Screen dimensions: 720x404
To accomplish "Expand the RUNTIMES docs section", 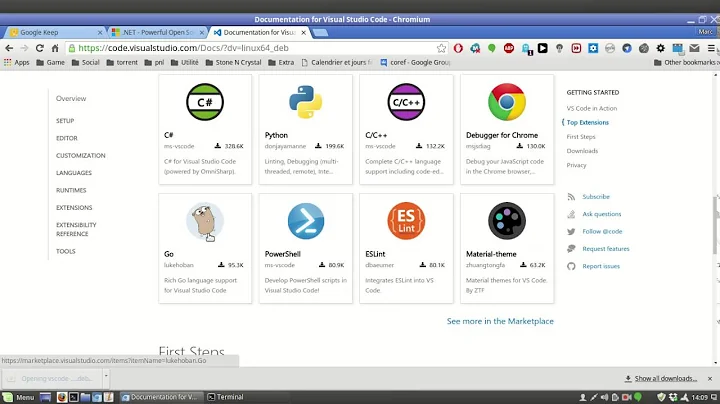I will 71,191.
